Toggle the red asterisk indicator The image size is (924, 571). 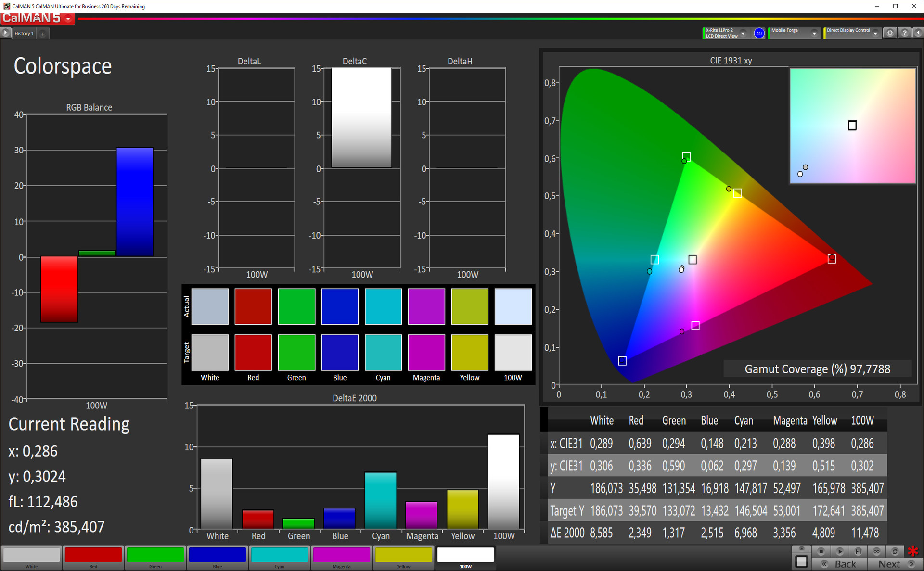(913, 551)
